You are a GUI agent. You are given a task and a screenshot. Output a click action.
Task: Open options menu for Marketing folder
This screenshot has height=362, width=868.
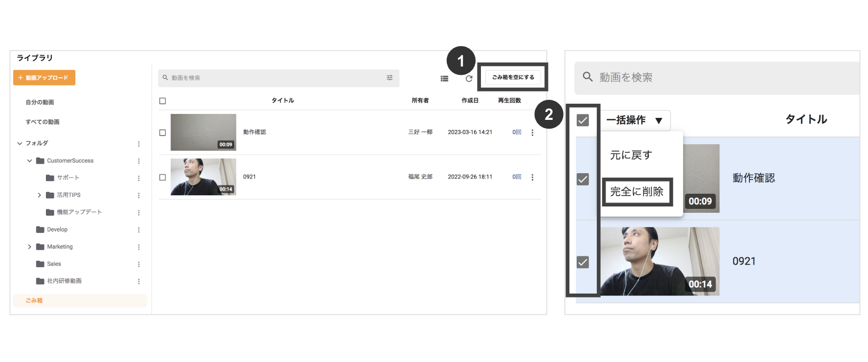tap(139, 247)
